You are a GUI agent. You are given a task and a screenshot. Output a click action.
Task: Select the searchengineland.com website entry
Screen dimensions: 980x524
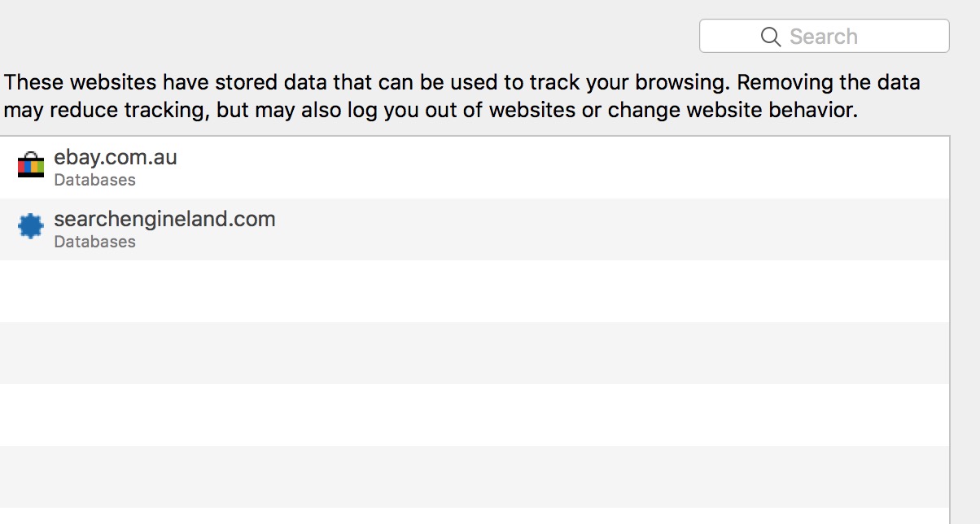(164, 219)
